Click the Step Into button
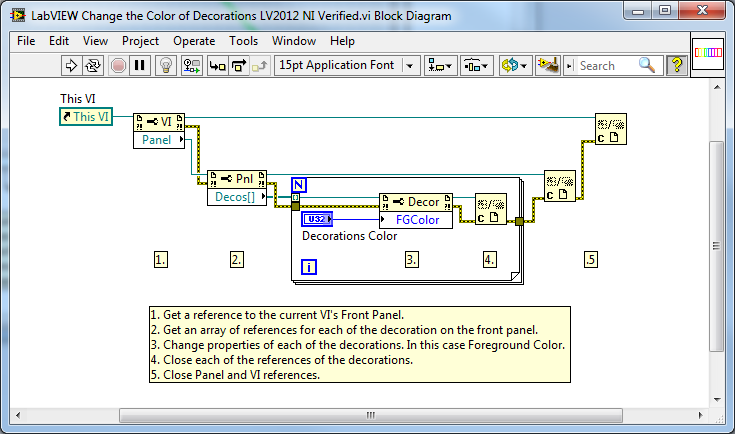This screenshot has height=434, width=735. coord(218,65)
